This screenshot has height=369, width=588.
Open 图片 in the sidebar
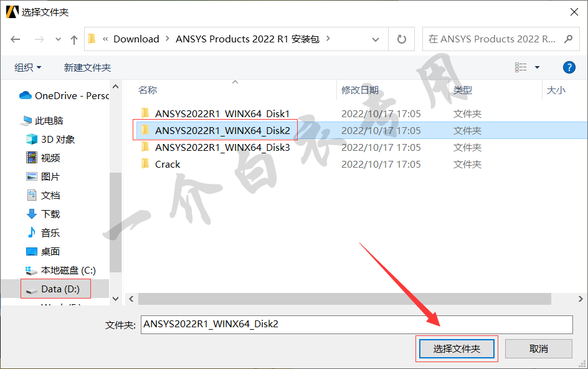[44, 176]
